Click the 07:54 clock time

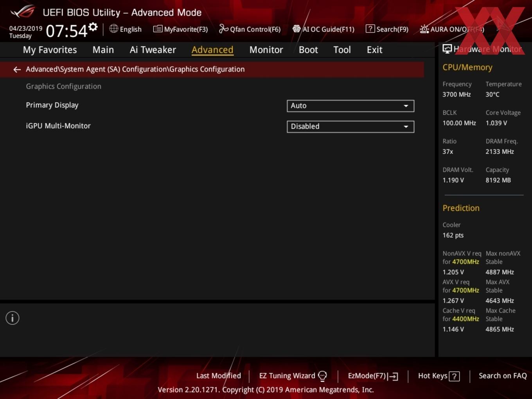66,31
